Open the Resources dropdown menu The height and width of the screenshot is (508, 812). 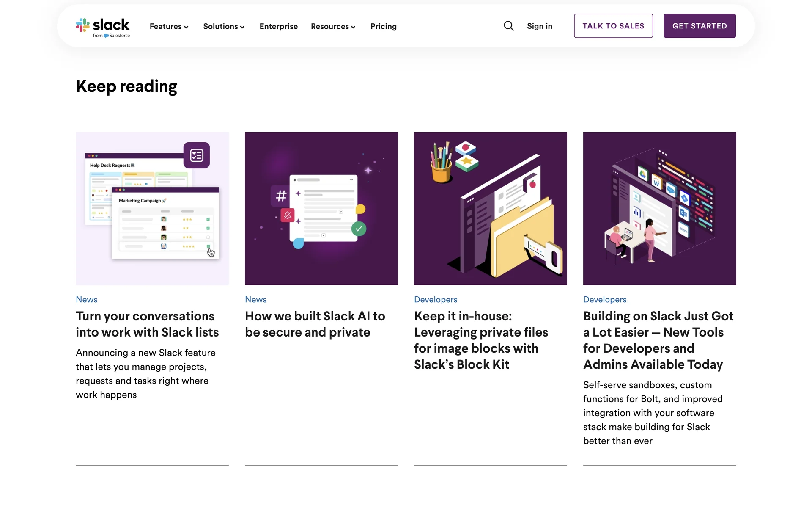[x=333, y=26]
